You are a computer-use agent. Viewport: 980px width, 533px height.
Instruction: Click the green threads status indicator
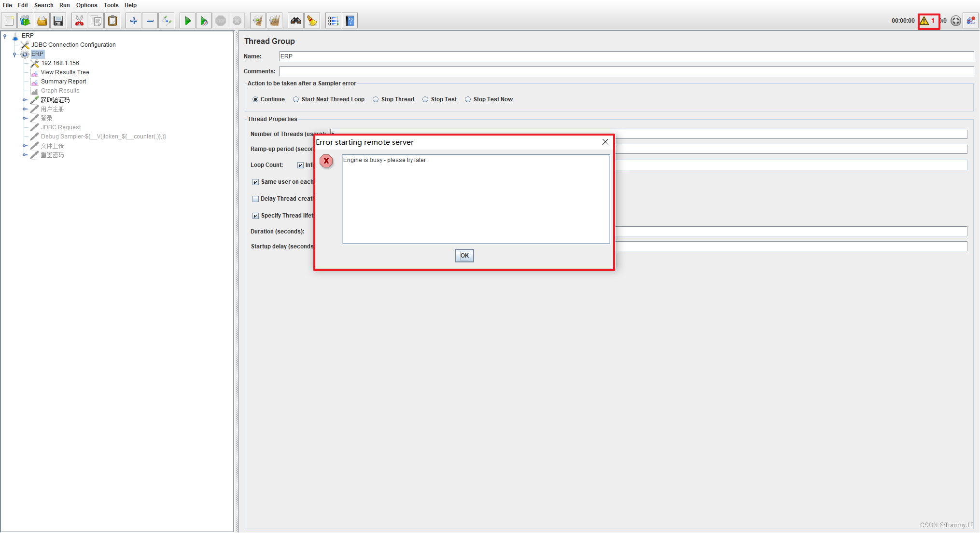point(955,21)
